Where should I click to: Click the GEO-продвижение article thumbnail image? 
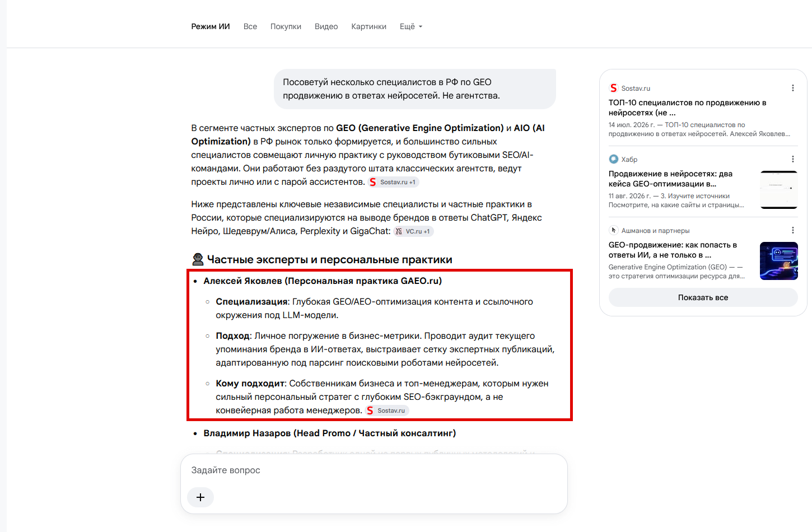pyautogui.click(x=779, y=261)
